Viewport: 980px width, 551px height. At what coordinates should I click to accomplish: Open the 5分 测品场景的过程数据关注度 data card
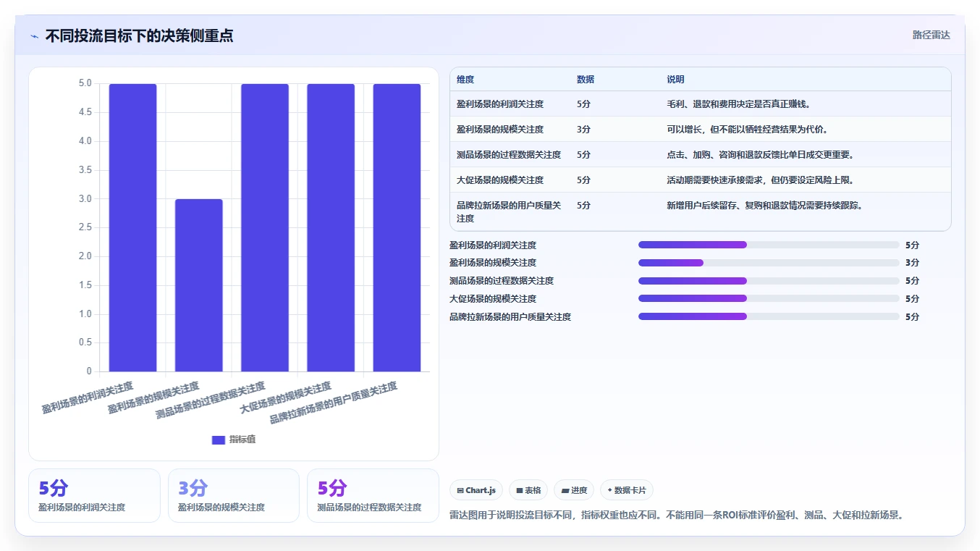[x=373, y=495]
